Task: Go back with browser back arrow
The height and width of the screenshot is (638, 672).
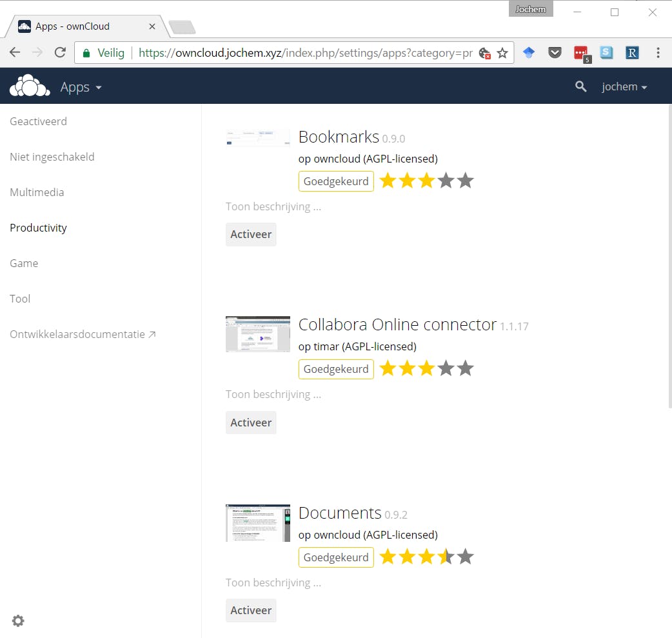Action: tap(15, 52)
